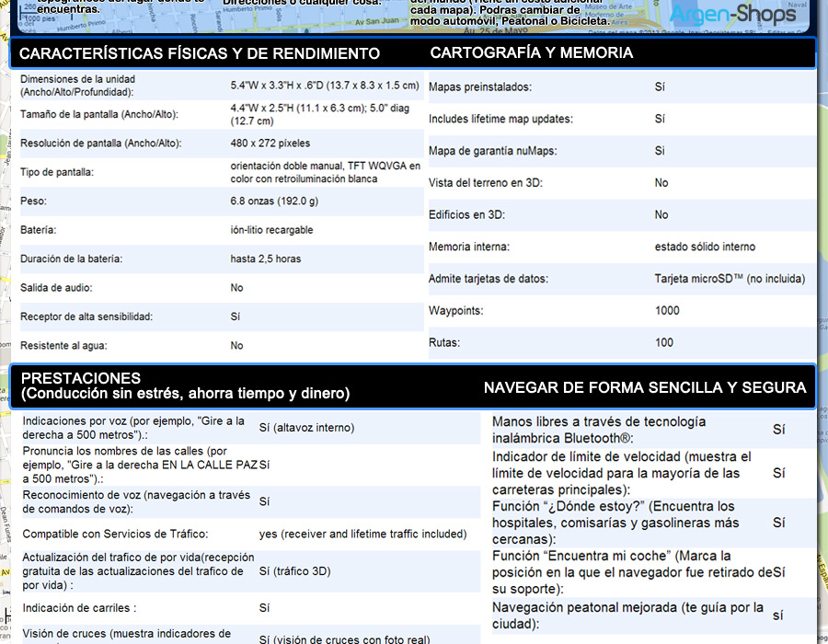Click the "Función Encuentra mi coche" description
The height and width of the screenshot is (644, 828).
tap(632, 572)
